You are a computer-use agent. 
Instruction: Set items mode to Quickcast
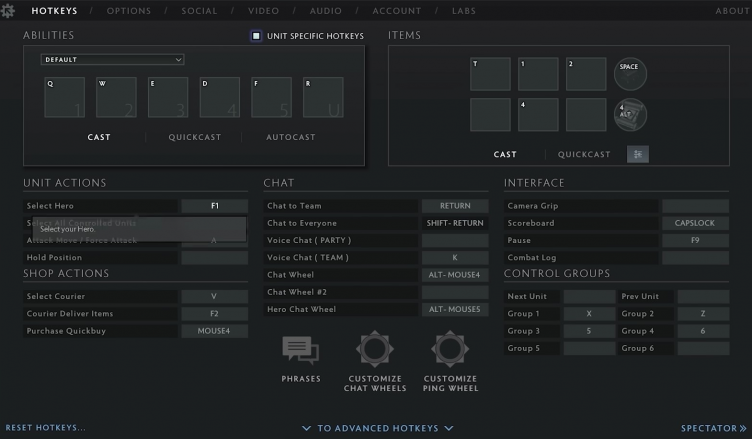pos(584,155)
